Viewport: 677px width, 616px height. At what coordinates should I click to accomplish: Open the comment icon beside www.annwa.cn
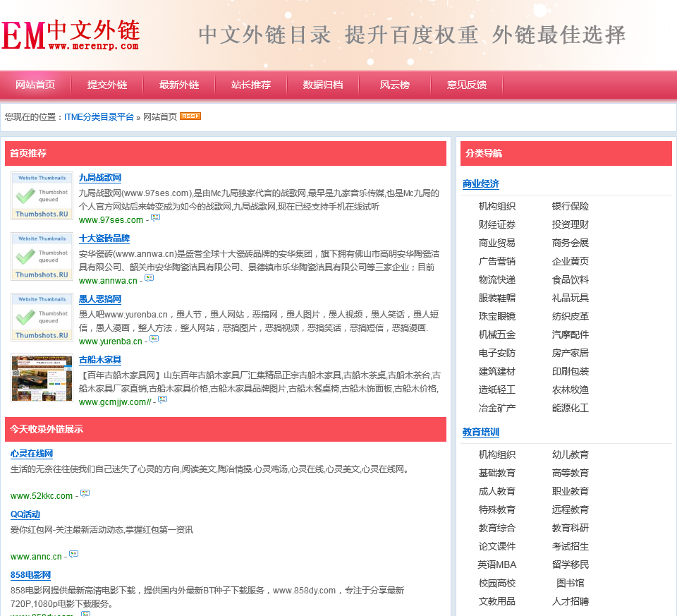149,278
